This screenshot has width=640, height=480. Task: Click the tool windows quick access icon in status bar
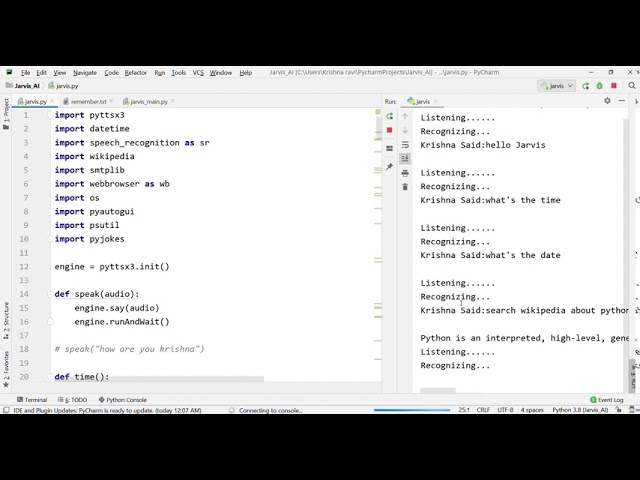(6, 410)
